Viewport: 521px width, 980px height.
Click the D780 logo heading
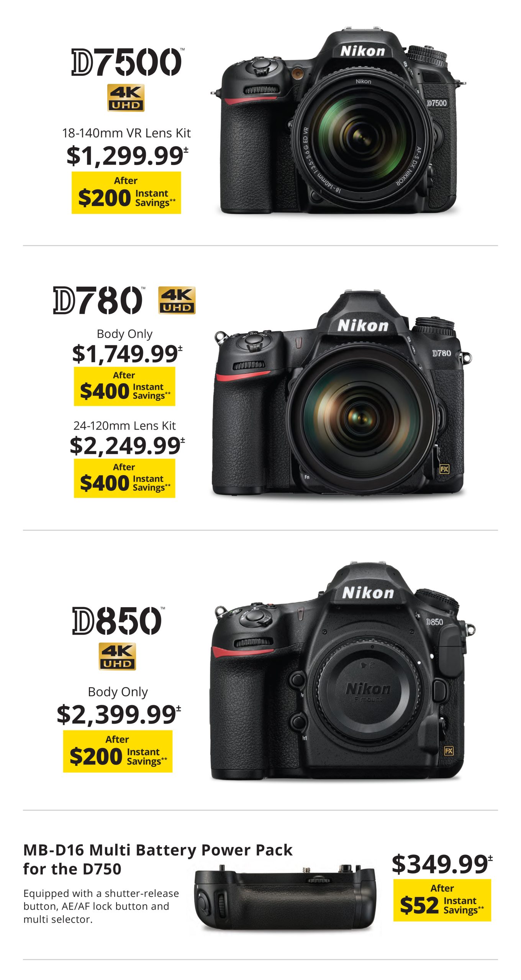coord(99,301)
